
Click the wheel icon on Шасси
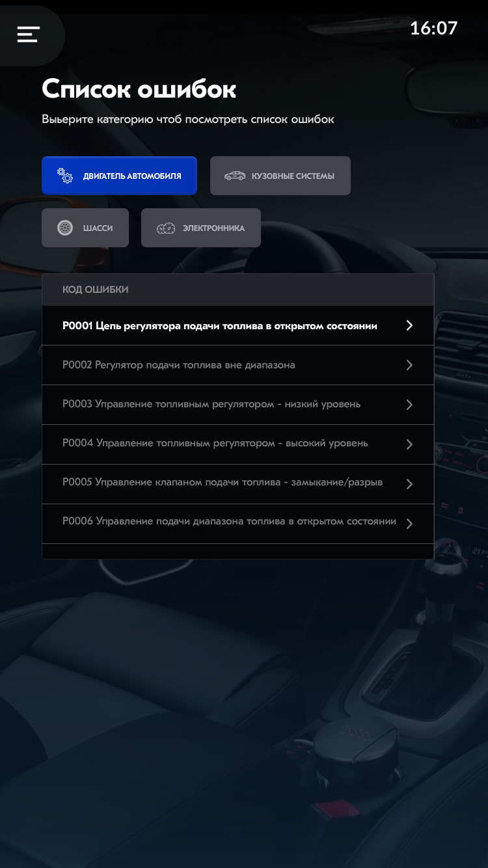(65, 228)
